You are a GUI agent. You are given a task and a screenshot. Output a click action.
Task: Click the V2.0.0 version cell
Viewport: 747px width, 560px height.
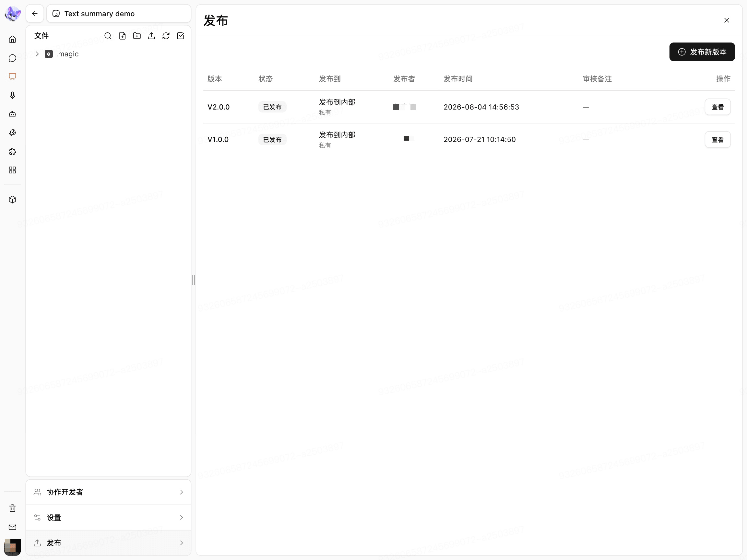tap(219, 107)
